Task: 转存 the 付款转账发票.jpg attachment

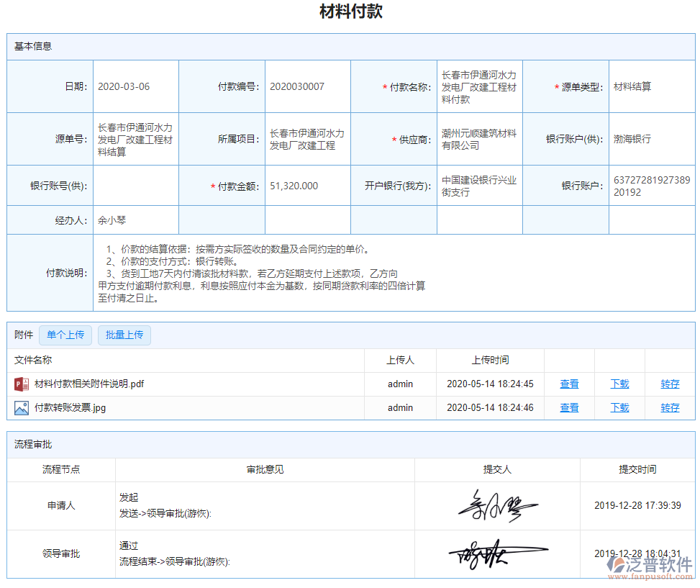Action: point(669,407)
